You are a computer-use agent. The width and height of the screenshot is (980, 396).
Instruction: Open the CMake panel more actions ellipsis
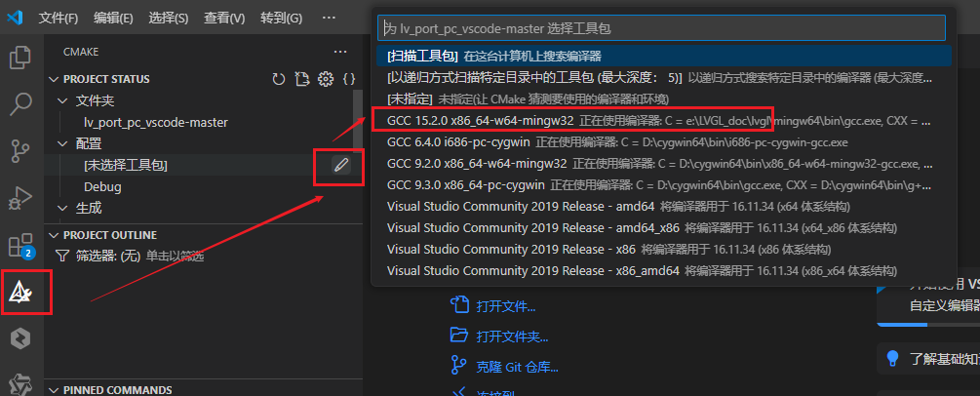point(340,52)
